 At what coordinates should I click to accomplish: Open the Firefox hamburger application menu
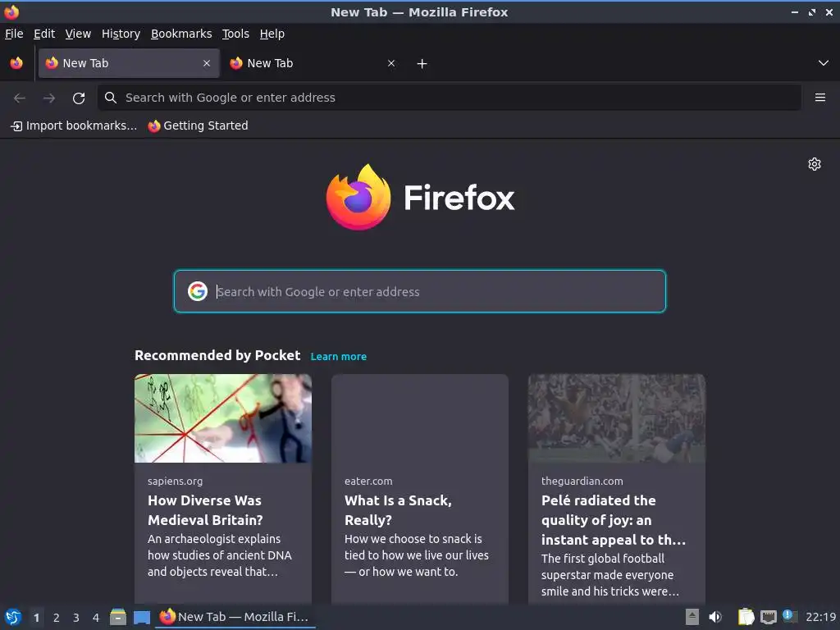tap(819, 98)
